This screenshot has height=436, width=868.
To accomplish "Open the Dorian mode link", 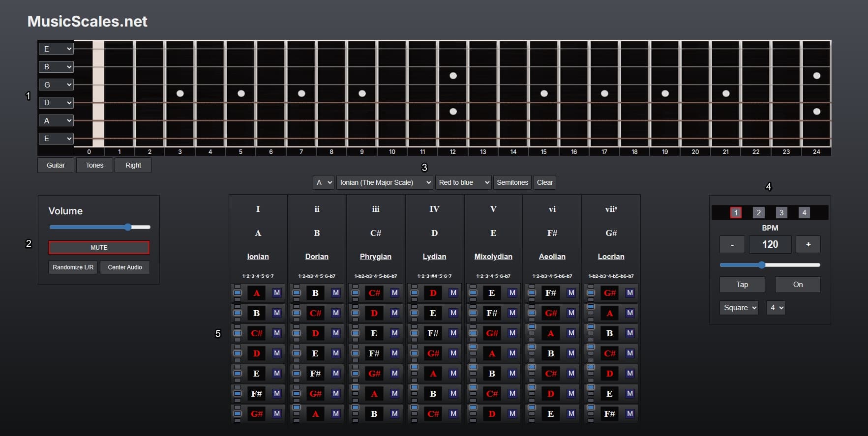I will pyautogui.click(x=317, y=257).
